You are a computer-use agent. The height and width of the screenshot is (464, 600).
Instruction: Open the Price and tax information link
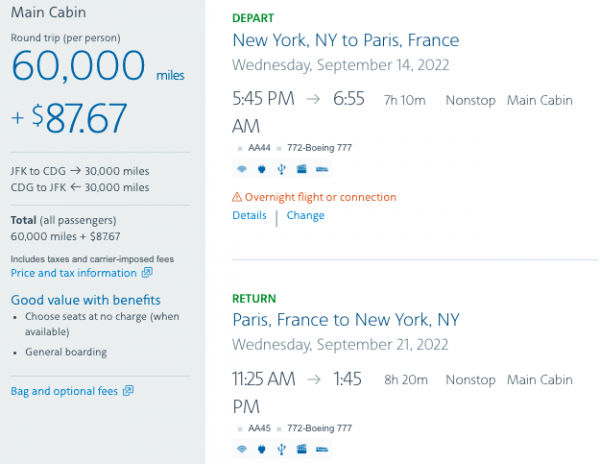73,273
